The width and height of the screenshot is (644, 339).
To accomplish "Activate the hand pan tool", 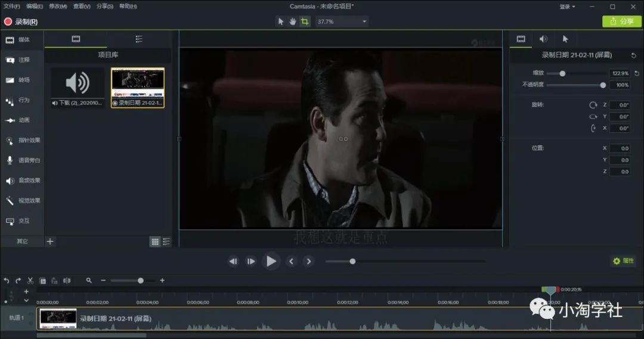I will [293, 21].
